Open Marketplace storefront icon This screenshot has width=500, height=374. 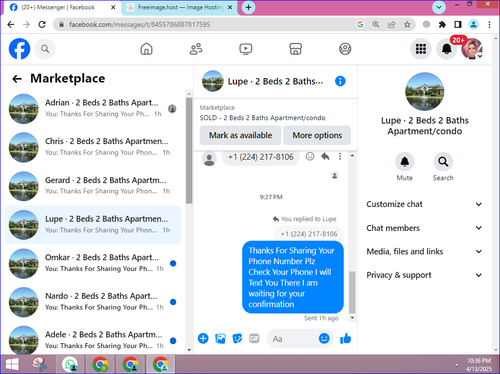click(295, 49)
